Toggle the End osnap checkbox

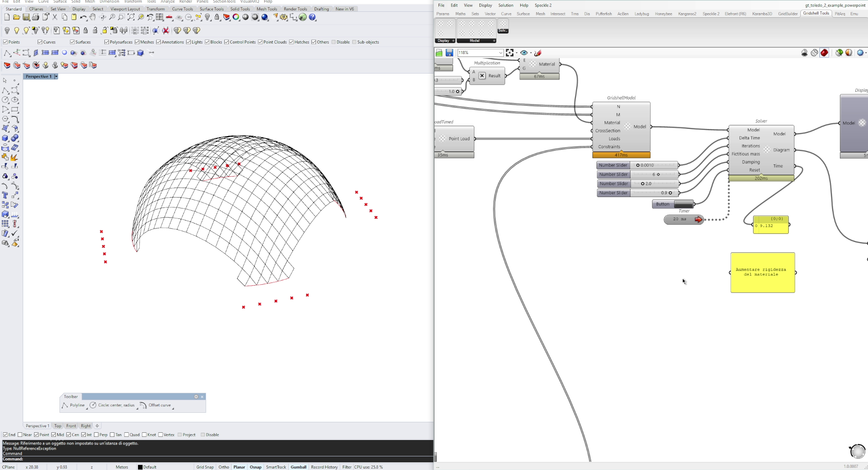pyautogui.click(x=5, y=435)
